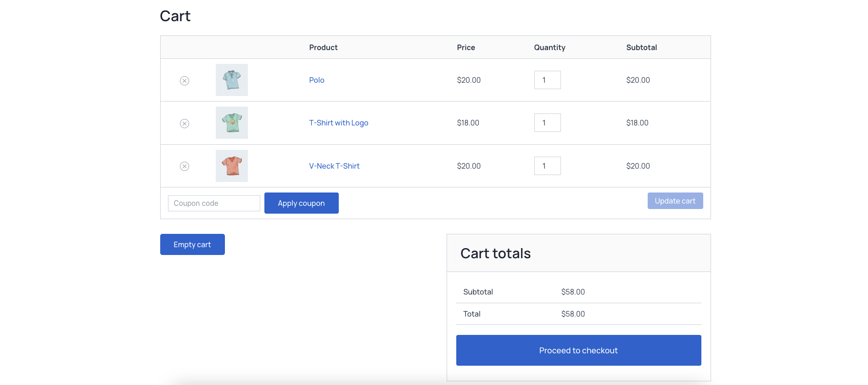The width and height of the screenshot is (868, 385).
Task: Focus the Polo quantity field
Action: [547, 80]
